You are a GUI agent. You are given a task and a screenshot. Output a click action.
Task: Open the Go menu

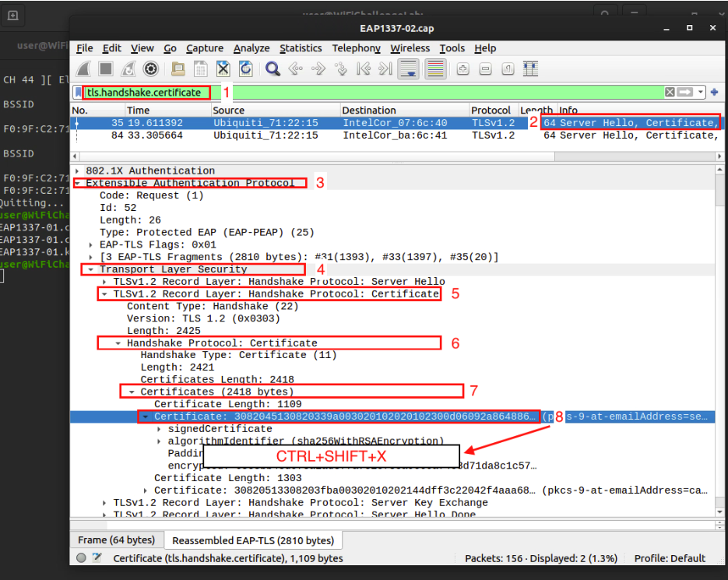pos(170,48)
